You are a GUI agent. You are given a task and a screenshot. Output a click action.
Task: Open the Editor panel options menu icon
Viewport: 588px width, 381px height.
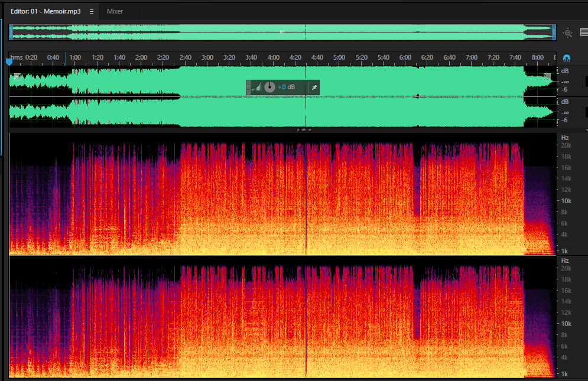tap(92, 12)
